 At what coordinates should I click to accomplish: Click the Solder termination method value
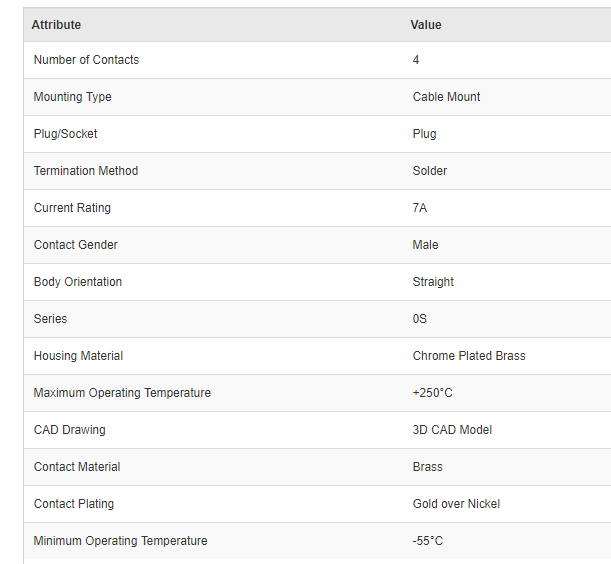pos(430,171)
